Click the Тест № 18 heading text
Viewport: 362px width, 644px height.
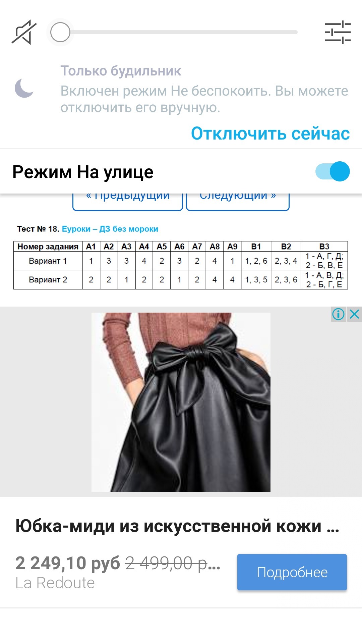(x=38, y=229)
